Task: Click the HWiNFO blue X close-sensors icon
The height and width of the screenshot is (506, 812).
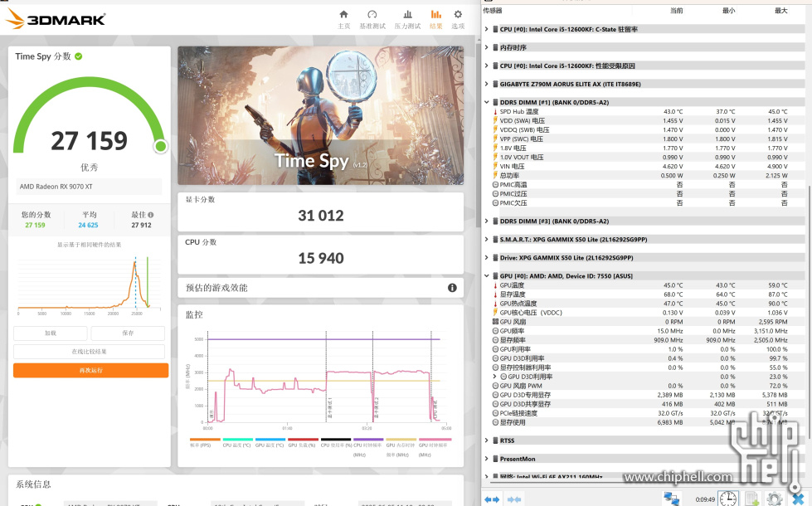Action: coord(798,499)
